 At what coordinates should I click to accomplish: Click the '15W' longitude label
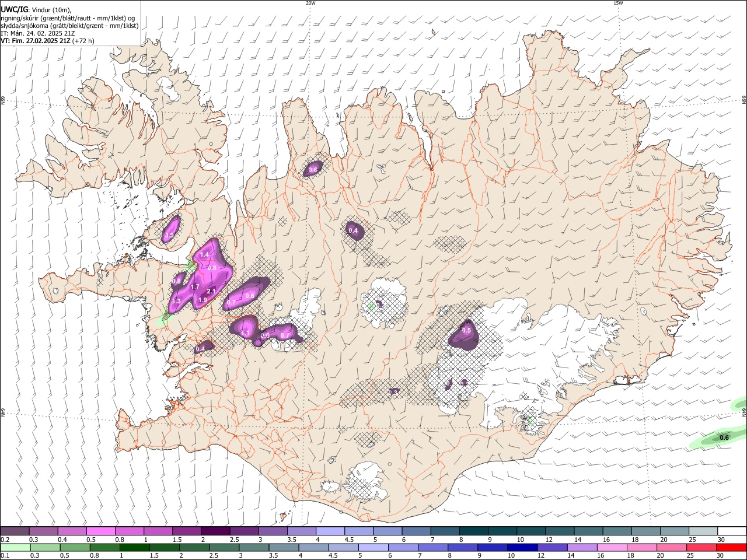(x=618, y=3)
